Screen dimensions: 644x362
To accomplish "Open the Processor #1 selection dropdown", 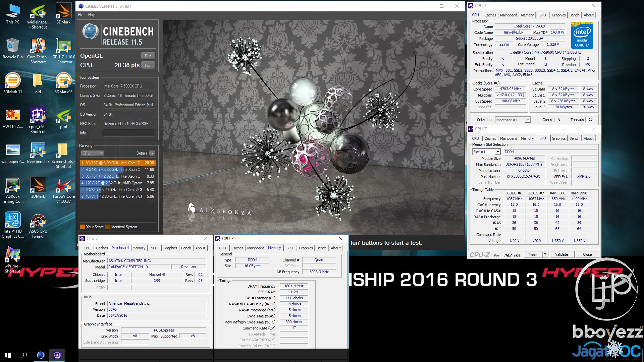I will click(x=513, y=120).
